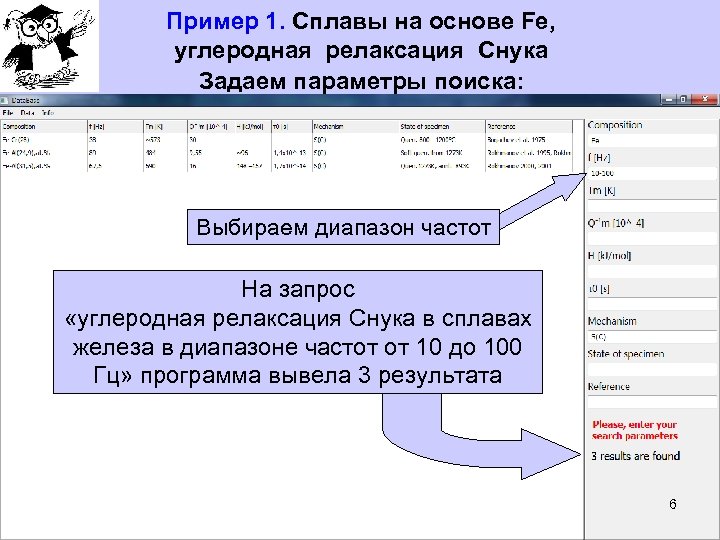Sort by the Q-1m [10^-4] column header
The width and height of the screenshot is (720, 540).
pos(211,126)
